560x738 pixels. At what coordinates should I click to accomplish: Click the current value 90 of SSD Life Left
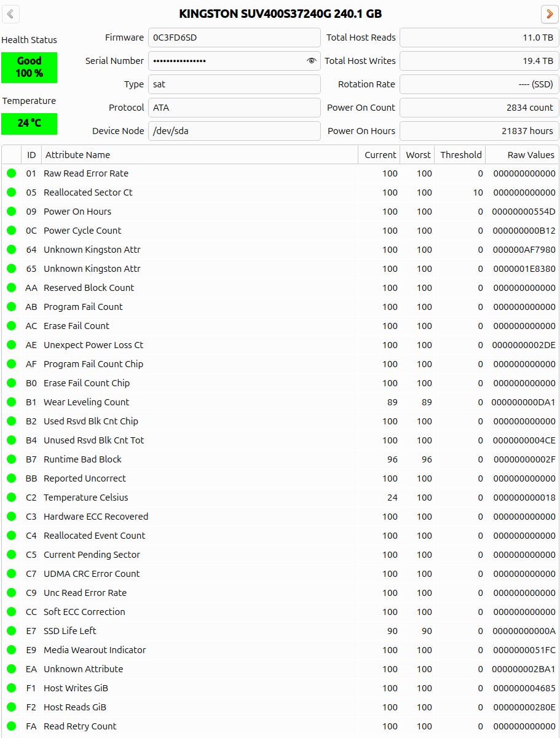[392, 631]
